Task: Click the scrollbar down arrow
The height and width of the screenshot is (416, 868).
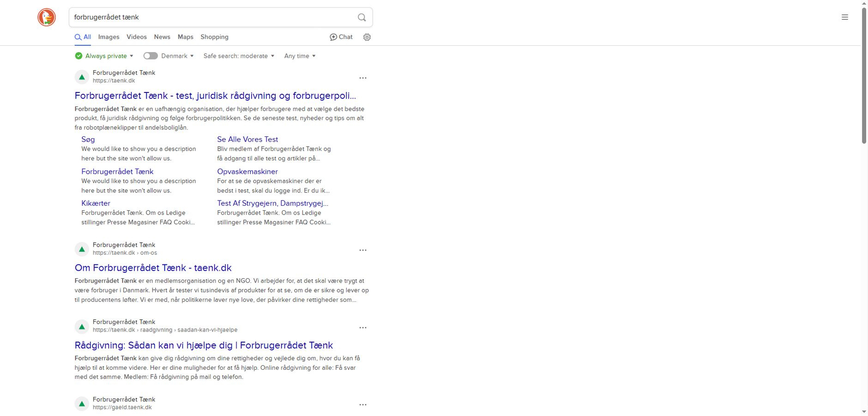Action: [864, 411]
